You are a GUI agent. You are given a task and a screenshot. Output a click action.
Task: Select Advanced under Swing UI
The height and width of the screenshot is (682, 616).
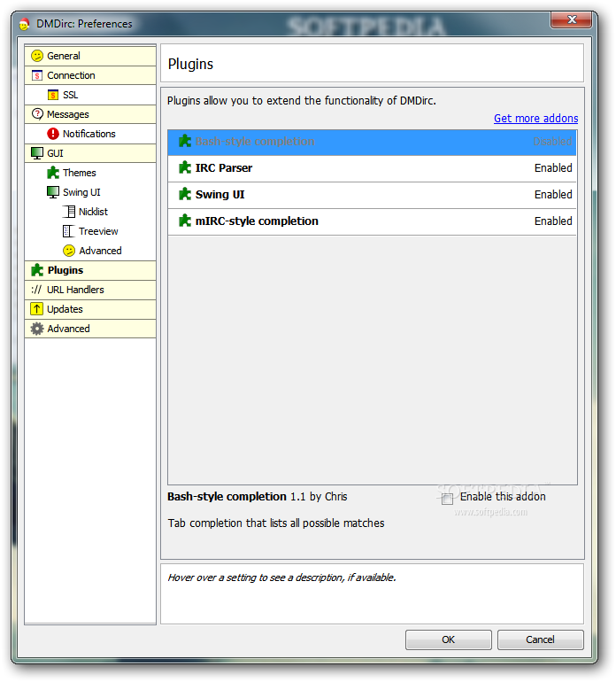pos(90,251)
